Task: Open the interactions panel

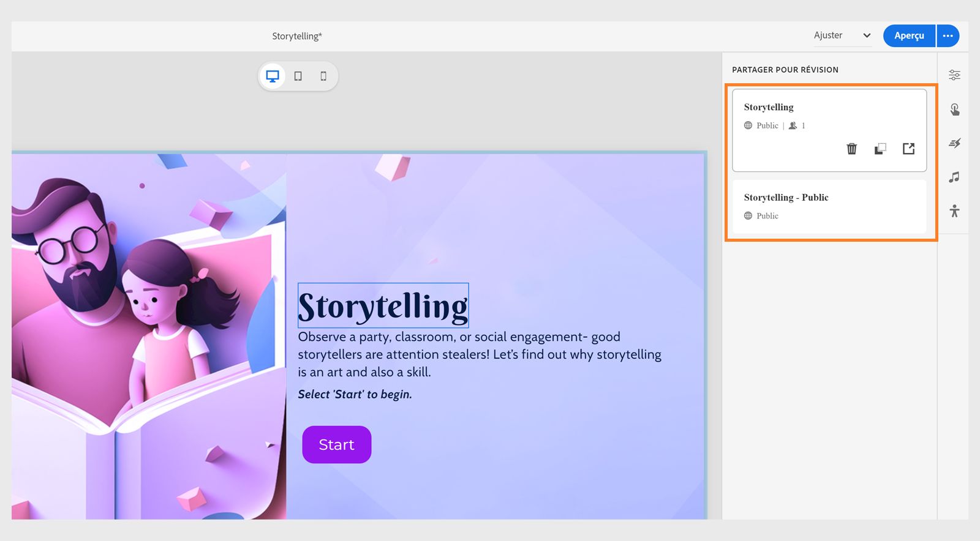Action: tap(954, 110)
